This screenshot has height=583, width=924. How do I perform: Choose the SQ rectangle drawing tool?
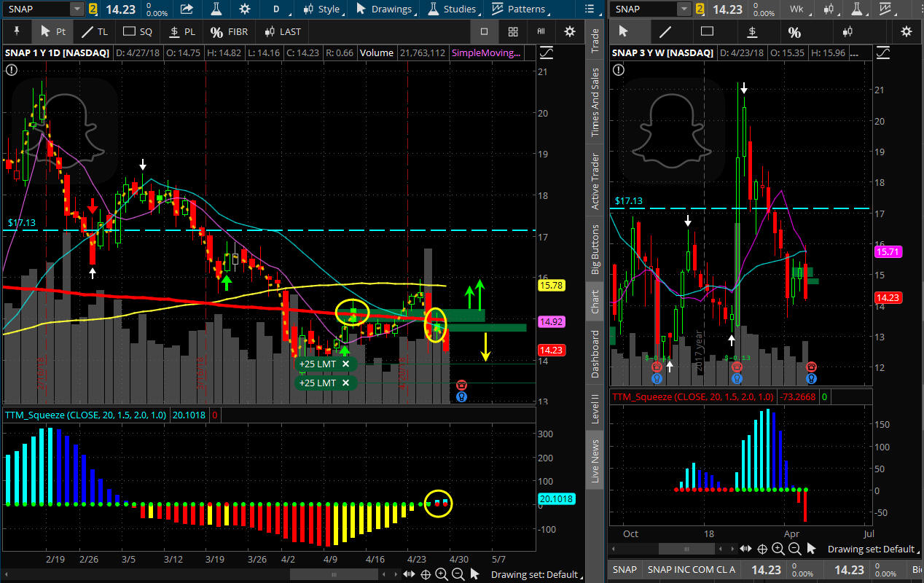138,32
